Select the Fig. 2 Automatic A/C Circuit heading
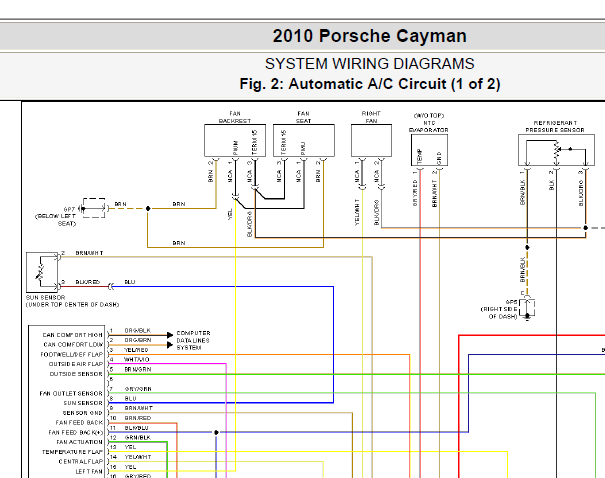The width and height of the screenshot is (605, 478). pyautogui.click(x=370, y=84)
